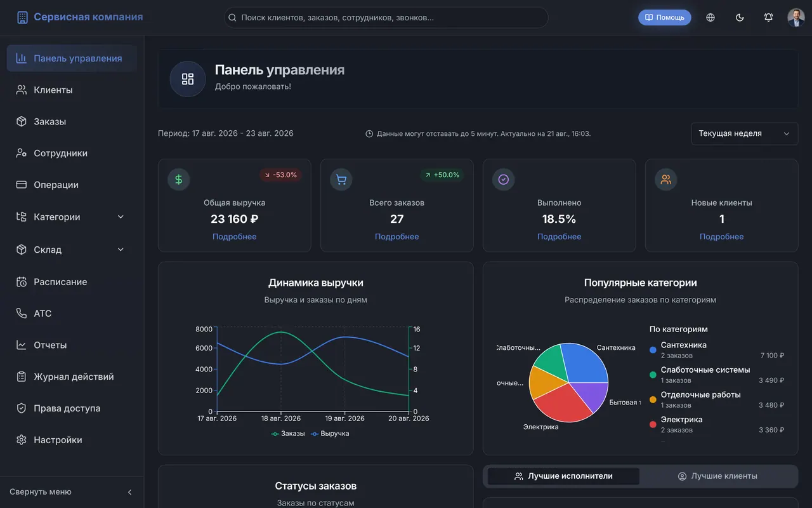
Task: Click the blue Сантехника color dot in the legend
Action: (x=653, y=350)
